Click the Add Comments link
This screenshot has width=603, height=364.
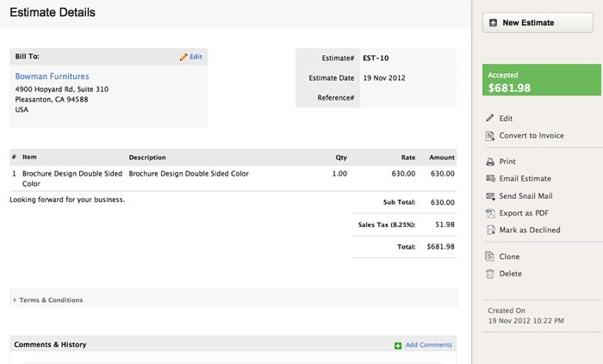(x=428, y=345)
